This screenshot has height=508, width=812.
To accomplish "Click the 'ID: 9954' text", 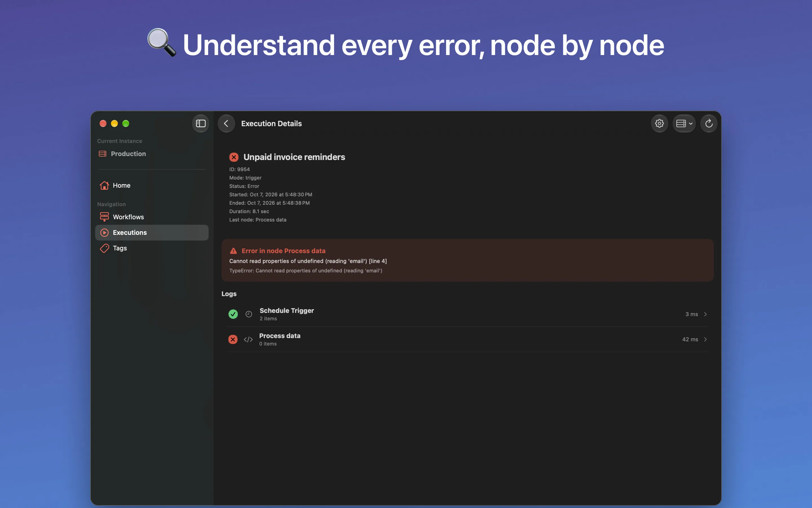I will [240, 169].
